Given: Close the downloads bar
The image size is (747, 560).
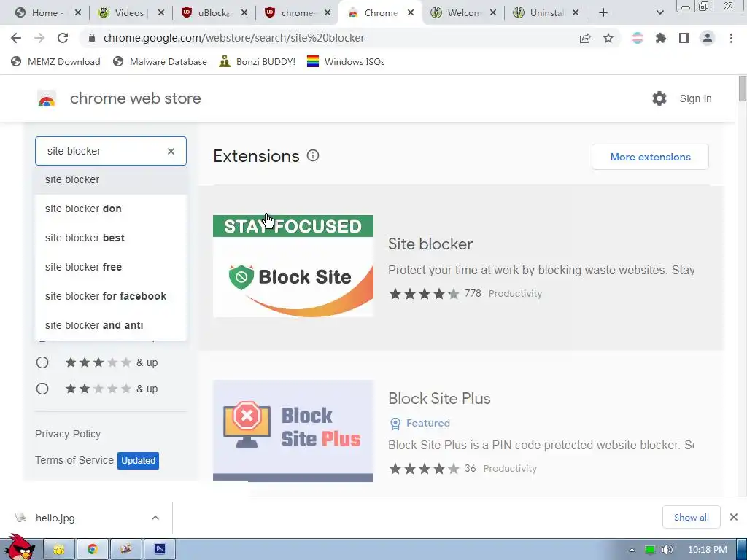Looking at the screenshot, I should (x=734, y=517).
